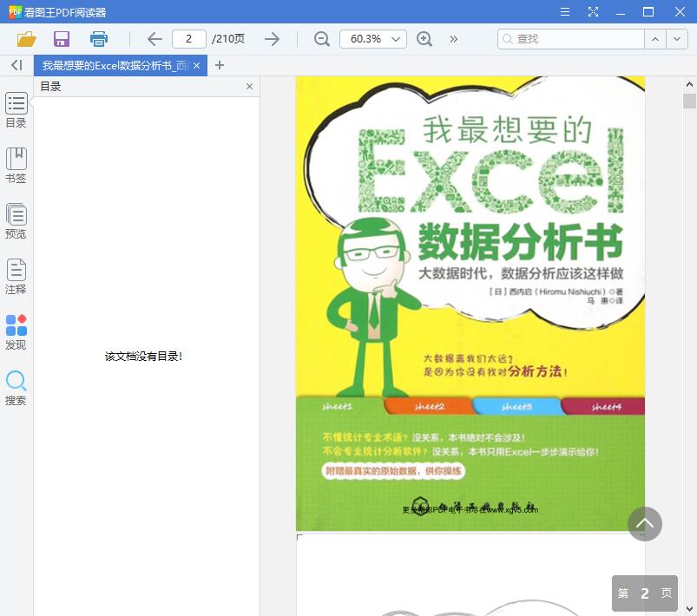Add a new tab with plus
The height and width of the screenshot is (616, 697).
pyautogui.click(x=219, y=66)
